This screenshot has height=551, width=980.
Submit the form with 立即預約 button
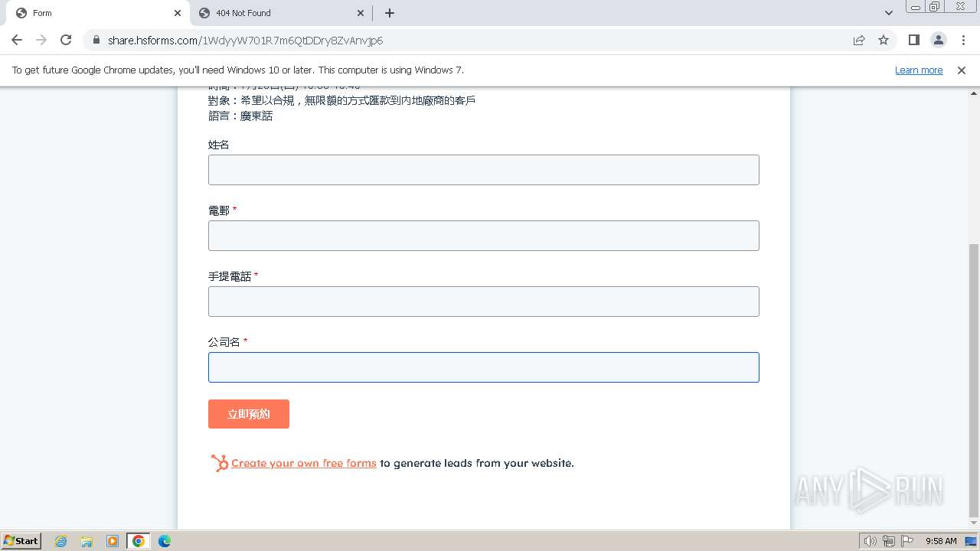[x=249, y=414]
